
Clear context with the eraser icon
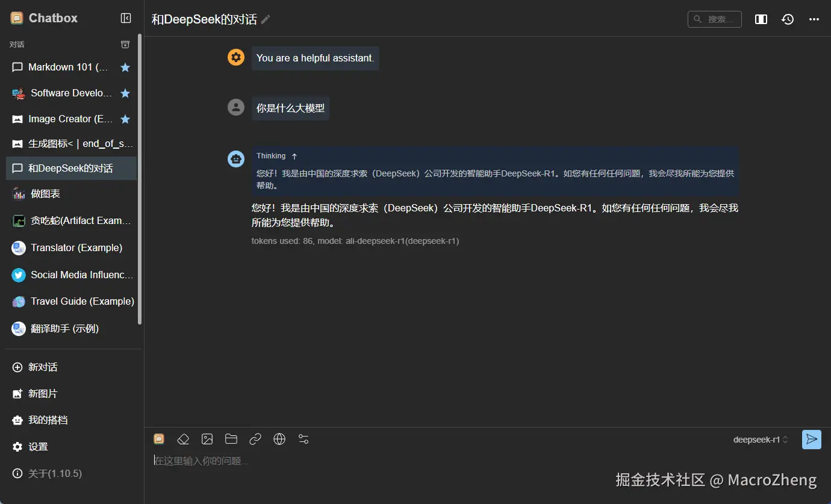(183, 439)
